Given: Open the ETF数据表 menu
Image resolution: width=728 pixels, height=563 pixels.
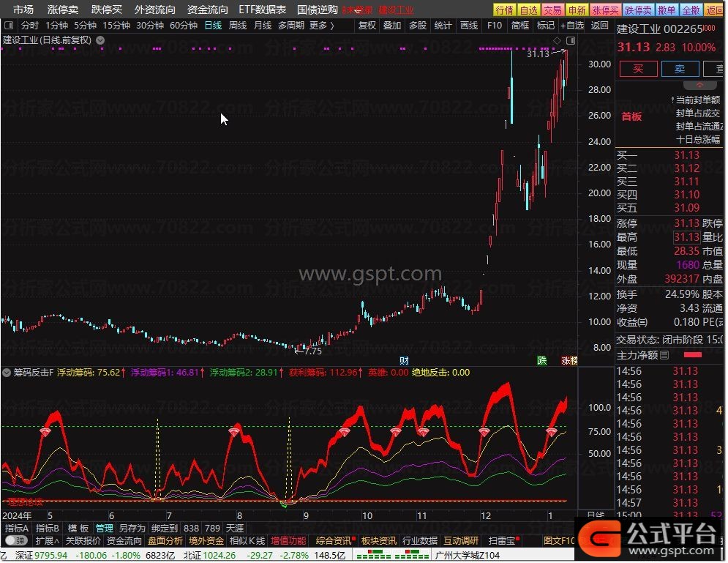Looking at the screenshot, I should (x=263, y=10).
